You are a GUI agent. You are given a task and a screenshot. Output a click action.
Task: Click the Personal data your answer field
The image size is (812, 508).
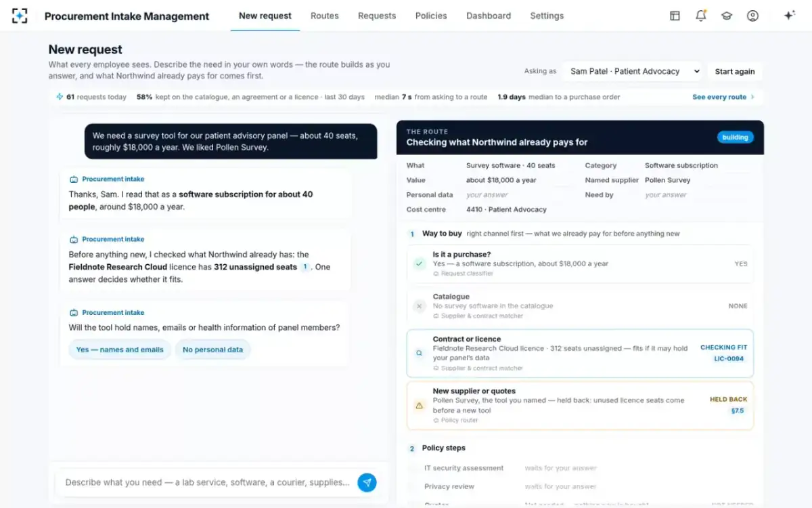pyautogui.click(x=487, y=195)
